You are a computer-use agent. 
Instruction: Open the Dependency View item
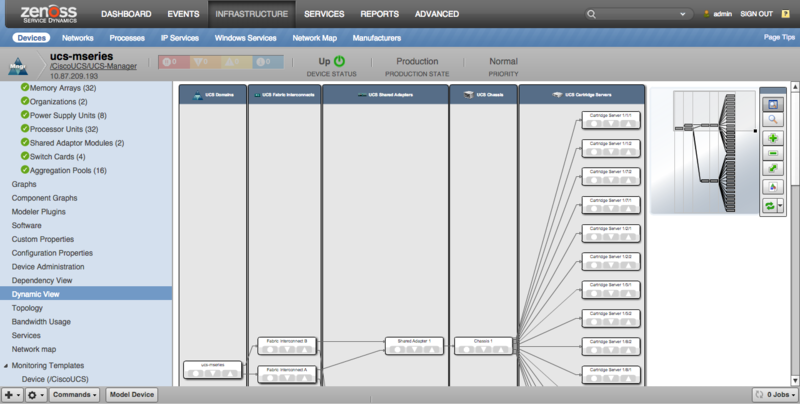(x=42, y=281)
